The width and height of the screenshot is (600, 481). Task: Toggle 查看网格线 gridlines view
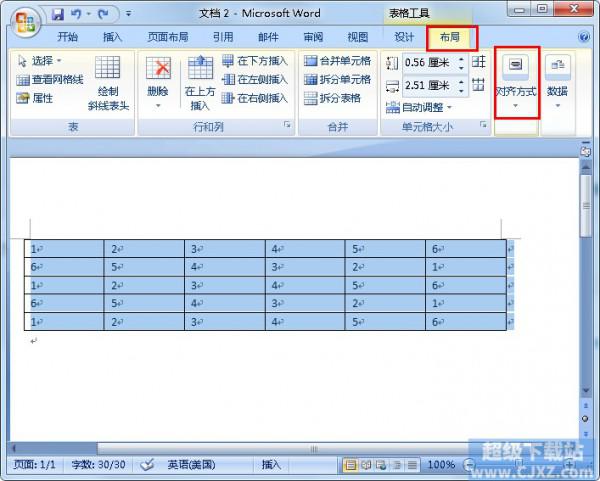coord(50,80)
